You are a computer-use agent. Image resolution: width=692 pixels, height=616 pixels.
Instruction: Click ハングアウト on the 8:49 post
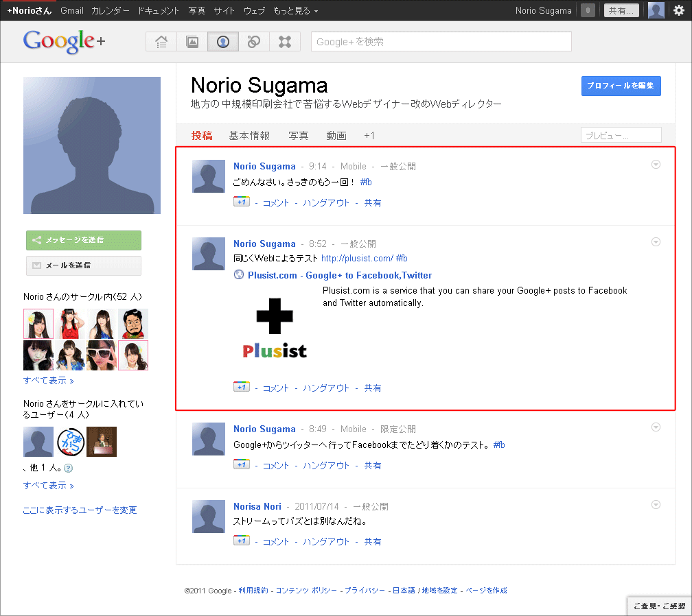(x=325, y=465)
